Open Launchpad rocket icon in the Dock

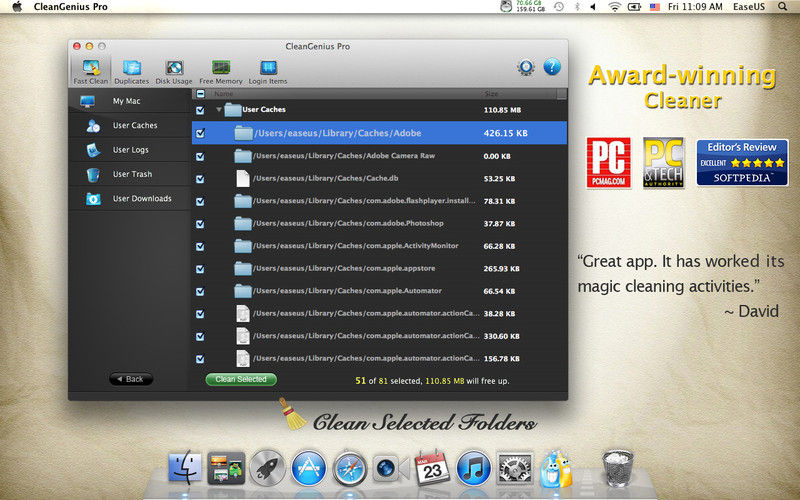[267, 467]
